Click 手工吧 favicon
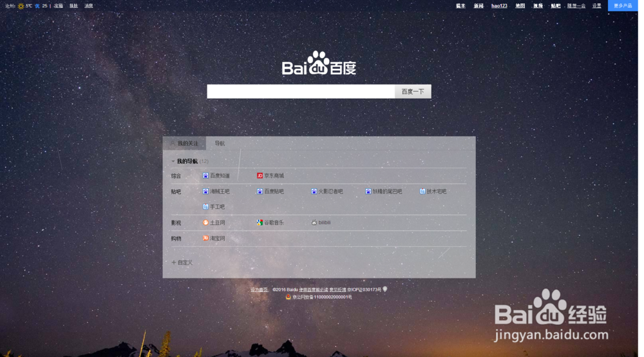 205,207
